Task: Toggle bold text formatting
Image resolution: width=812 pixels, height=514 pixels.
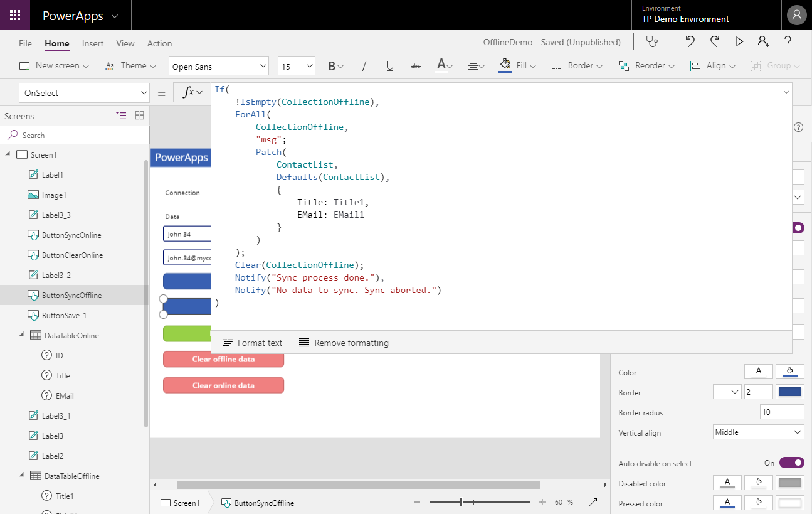Action: pos(333,66)
